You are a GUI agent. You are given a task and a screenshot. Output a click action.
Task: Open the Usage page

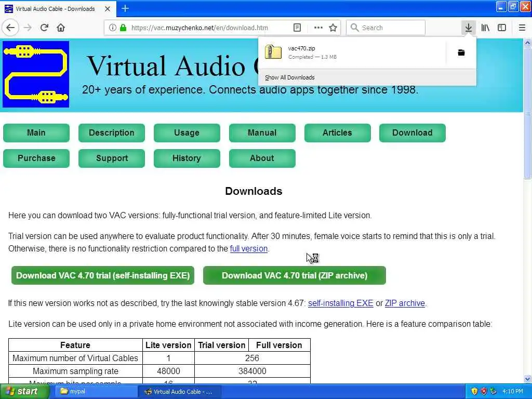pos(187,132)
